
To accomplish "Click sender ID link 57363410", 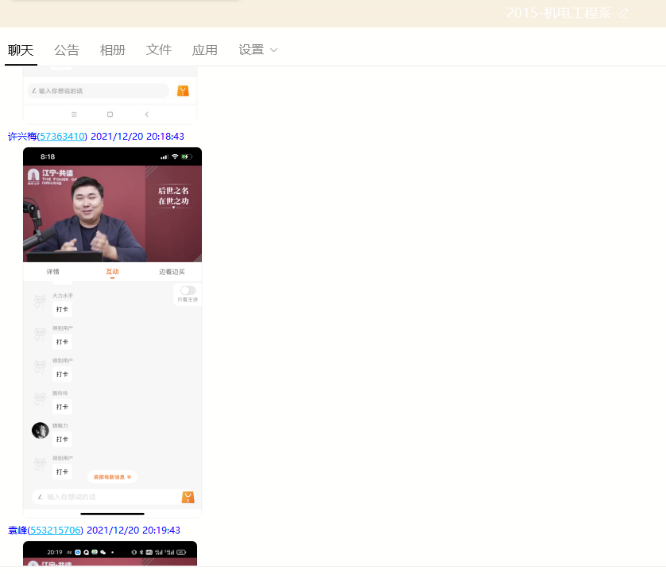I will [x=62, y=136].
